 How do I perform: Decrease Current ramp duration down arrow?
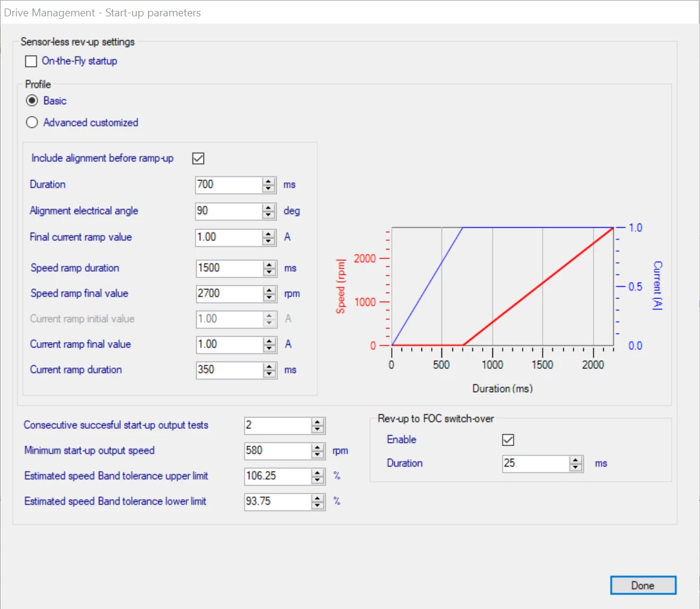coord(269,374)
